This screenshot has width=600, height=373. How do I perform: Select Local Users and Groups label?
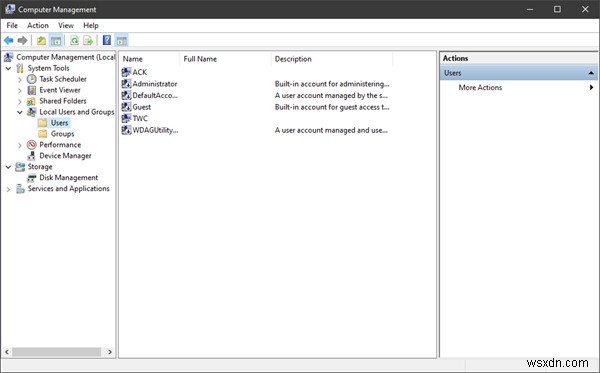(x=77, y=112)
